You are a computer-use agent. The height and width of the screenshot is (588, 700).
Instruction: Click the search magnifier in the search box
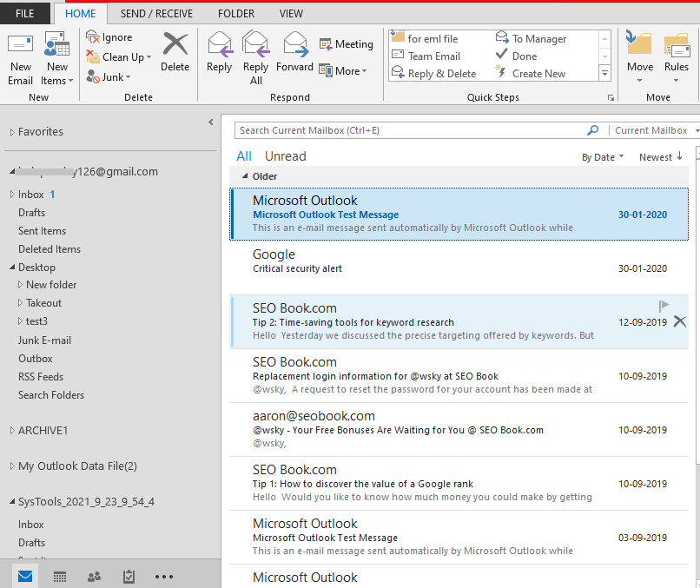(x=592, y=129)
